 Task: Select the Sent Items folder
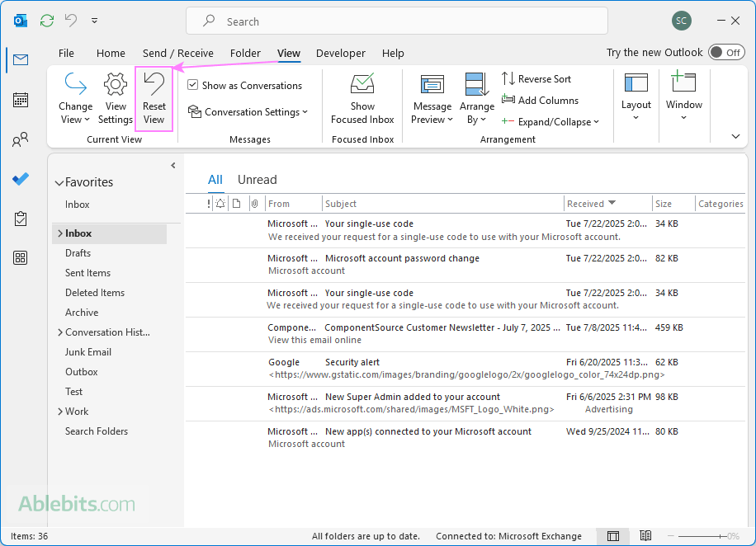tap(87, 273)
